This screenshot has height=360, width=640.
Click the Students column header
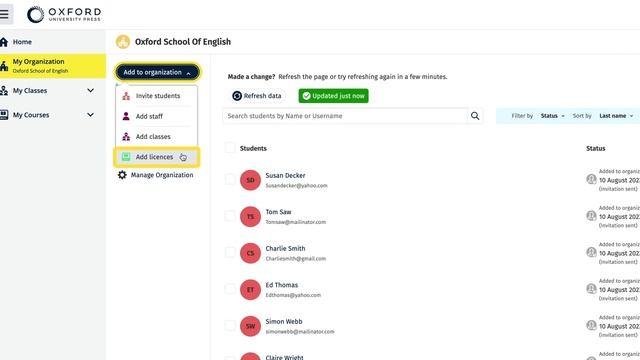click(x=253, y=148)
